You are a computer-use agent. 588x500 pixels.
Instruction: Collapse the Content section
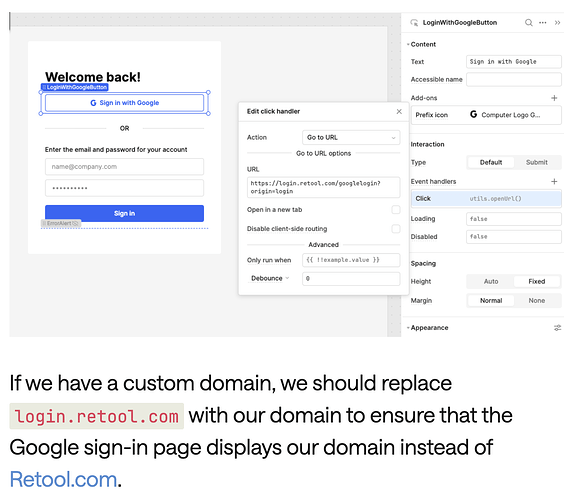(x=423, y=44)
